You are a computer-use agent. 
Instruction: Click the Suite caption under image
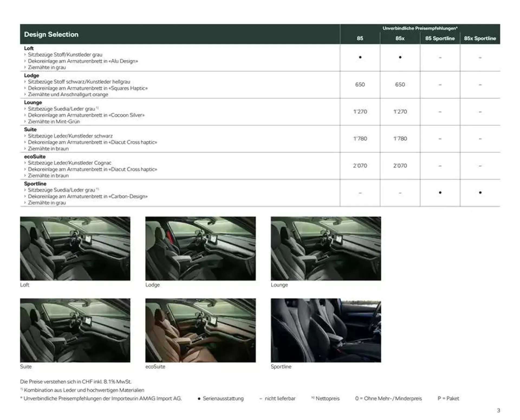point(26,367)
